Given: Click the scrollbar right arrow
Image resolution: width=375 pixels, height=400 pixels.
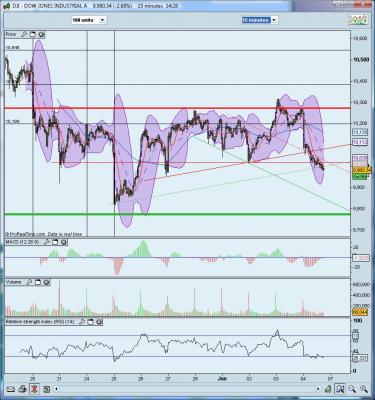Looking at the screenshot, I should click(318, 389).
